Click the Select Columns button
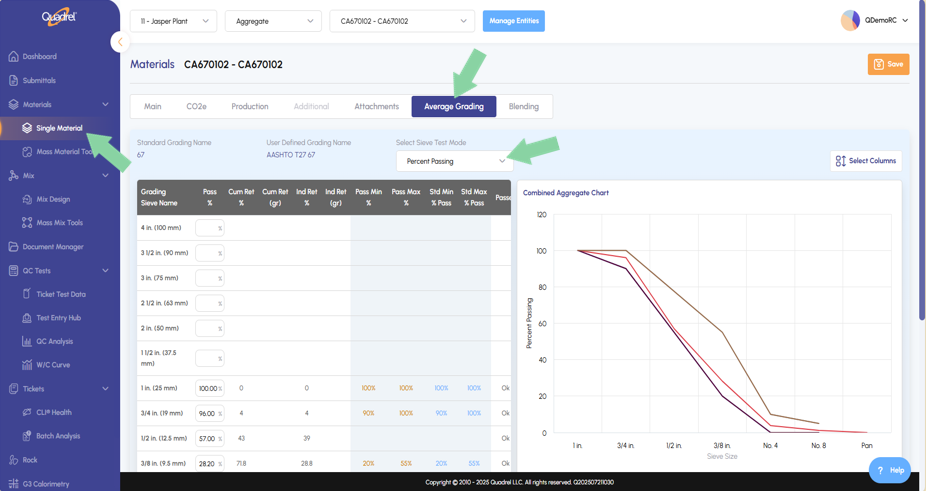 (x=866, y=161)
